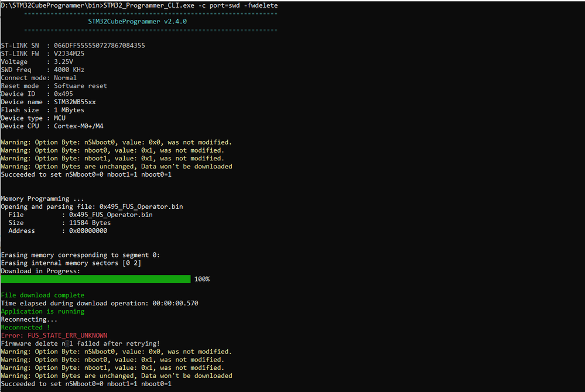585x392 pixels.
Task: Click the green download progress bar
Action: 95,279
